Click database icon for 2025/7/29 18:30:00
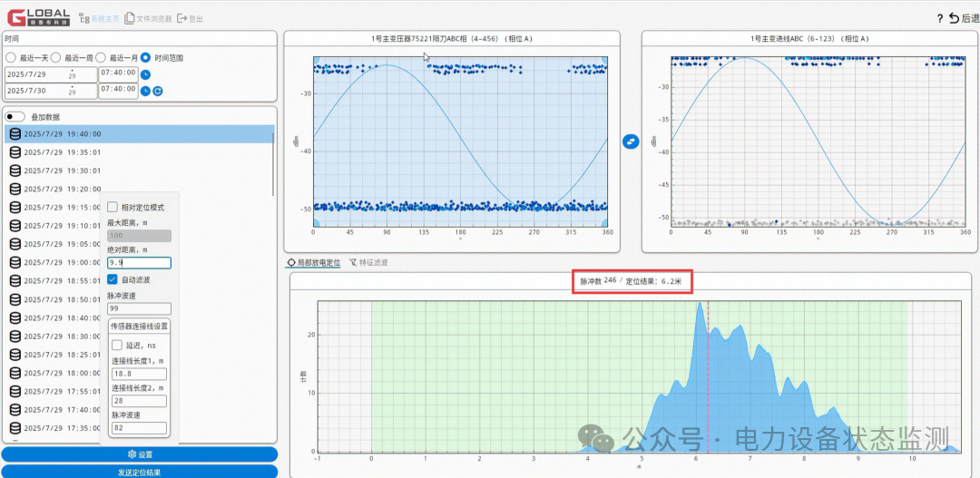The height and width of the screenshot is (478, 980). [x=15, y=337]
